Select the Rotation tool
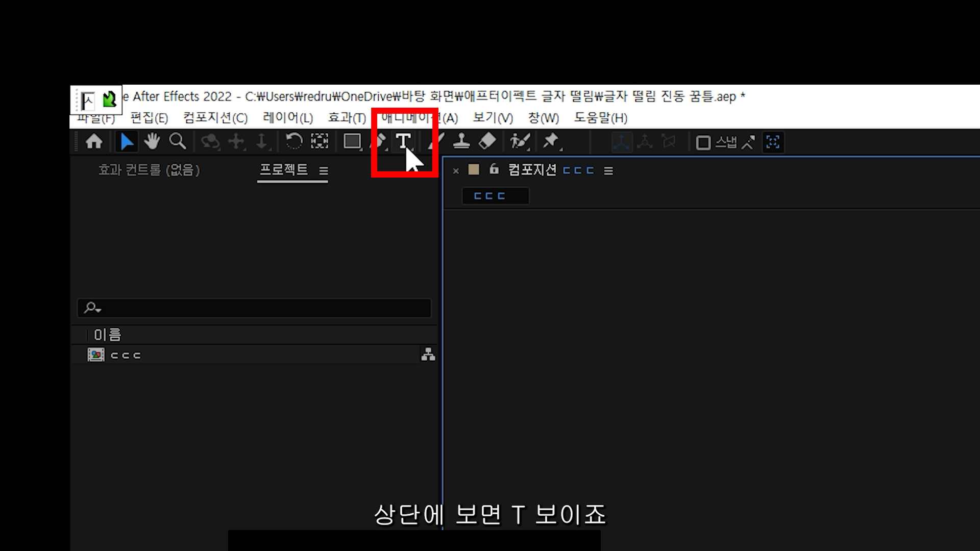This screenshot has height=551, width=980. pyautogui.click(x=293, y=141)
